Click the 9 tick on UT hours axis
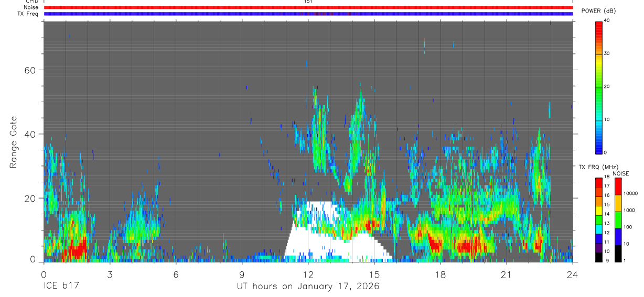This screenshot has height=297, width=644. tap(242, 274)
